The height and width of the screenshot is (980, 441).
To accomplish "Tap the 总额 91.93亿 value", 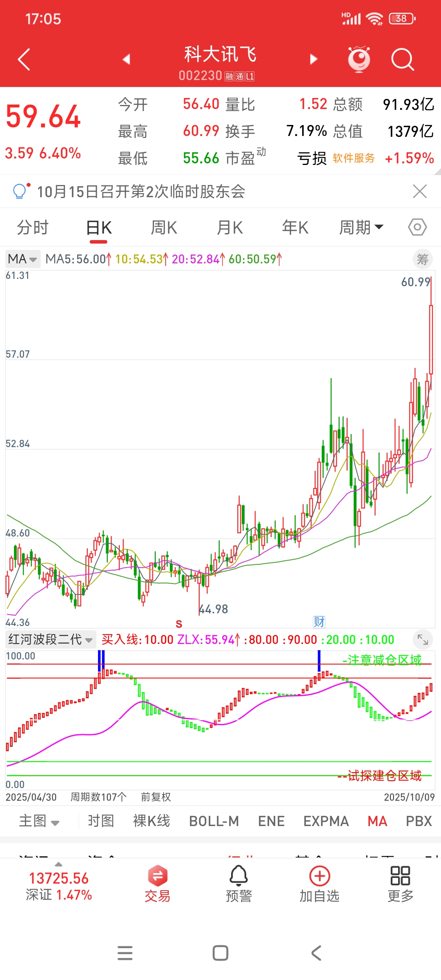I will click(x=408, y=104).
